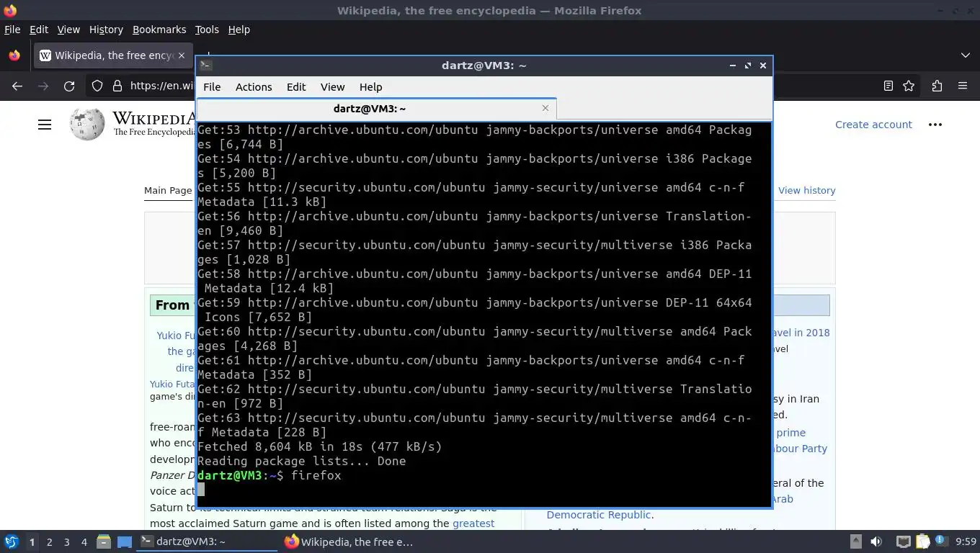
Task: Open the terminal's View menu
Action: pos(332,87)
